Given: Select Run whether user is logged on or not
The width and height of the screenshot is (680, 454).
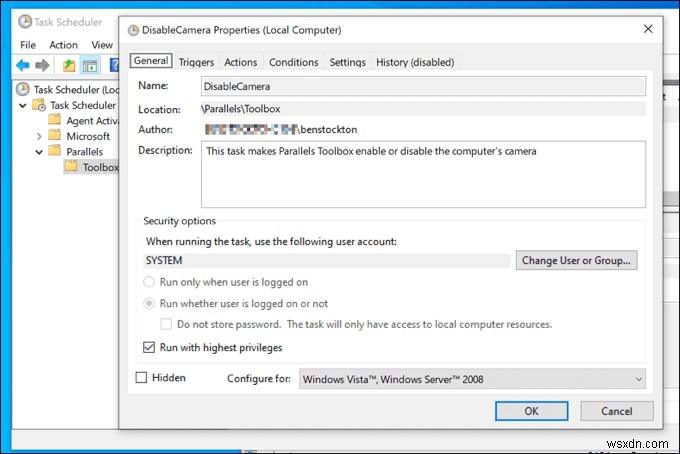Looking at the screenshot, I should (149, 303).
